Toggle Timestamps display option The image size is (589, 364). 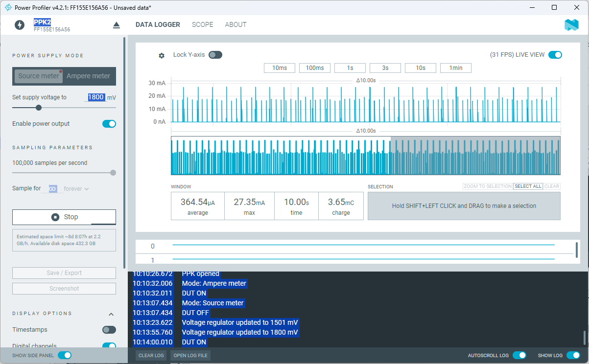109,330
